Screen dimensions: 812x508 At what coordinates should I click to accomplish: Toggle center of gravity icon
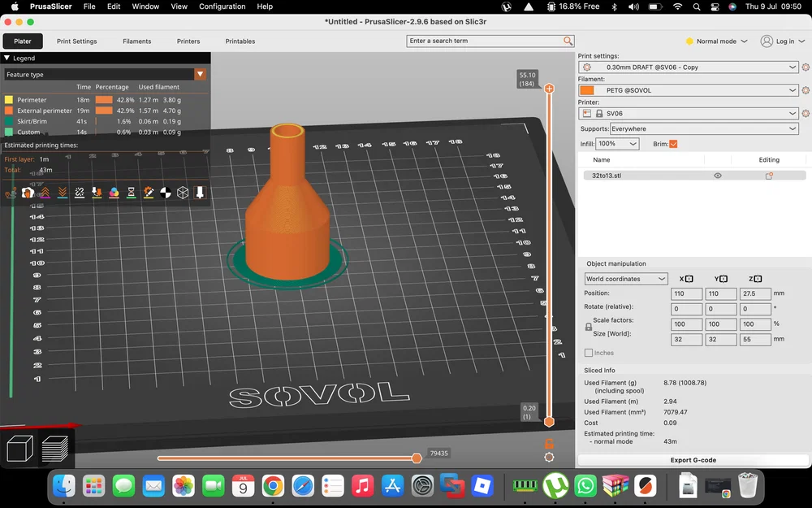coord(166,193)
